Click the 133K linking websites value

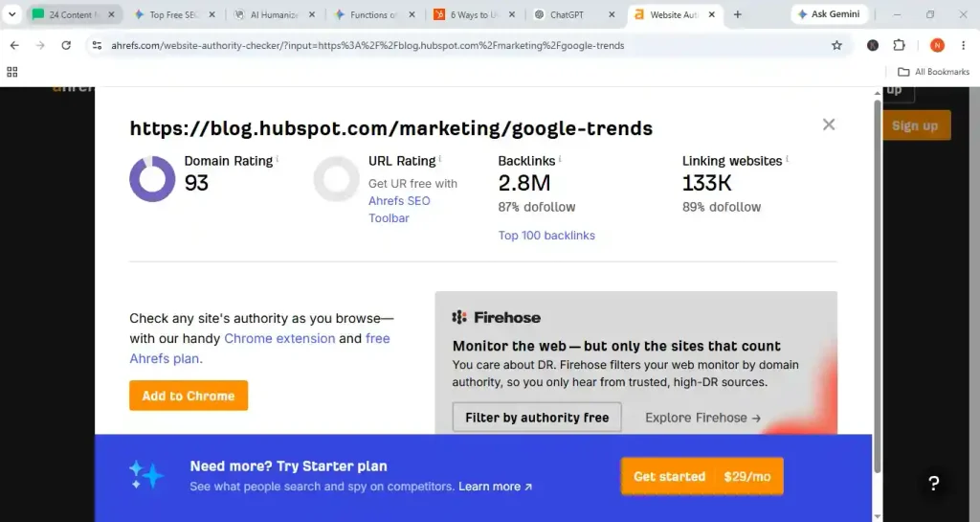[x=707, y=183]
